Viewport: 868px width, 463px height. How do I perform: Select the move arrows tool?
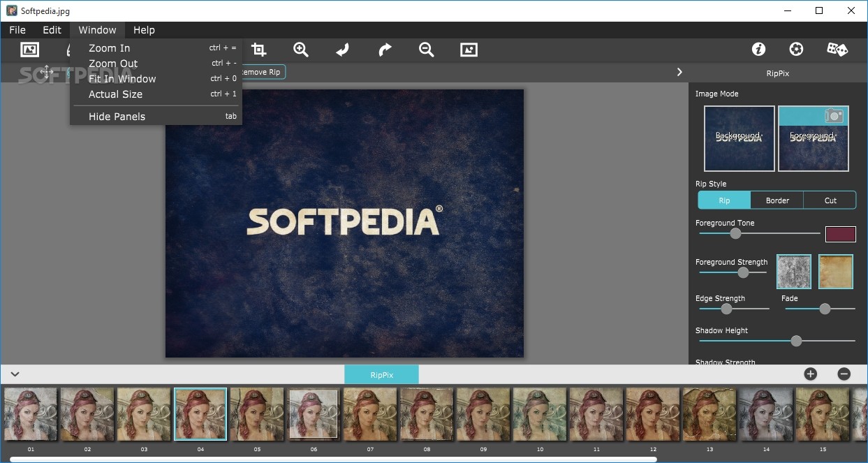pos(47,72)
